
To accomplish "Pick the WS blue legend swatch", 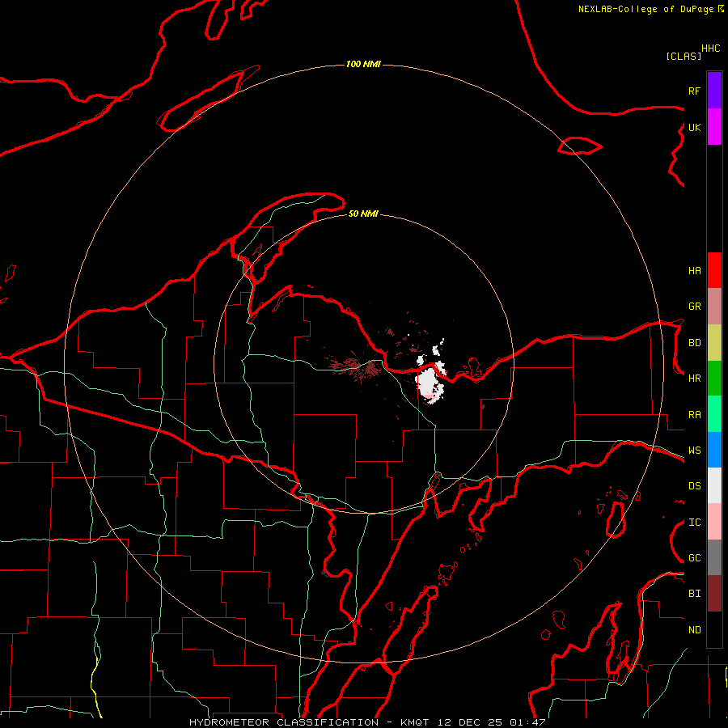I will (x=714, y=450).
